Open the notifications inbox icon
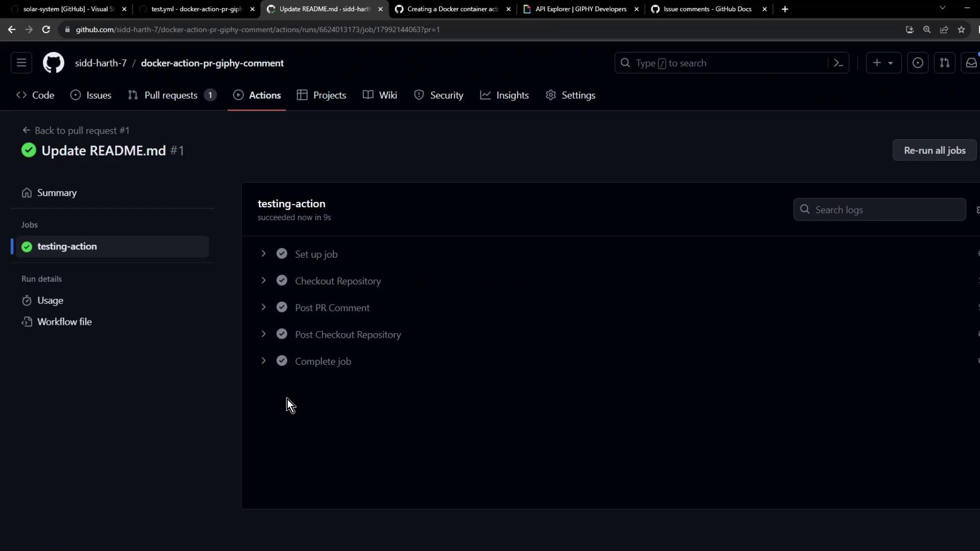 click(x=971, y=63)
